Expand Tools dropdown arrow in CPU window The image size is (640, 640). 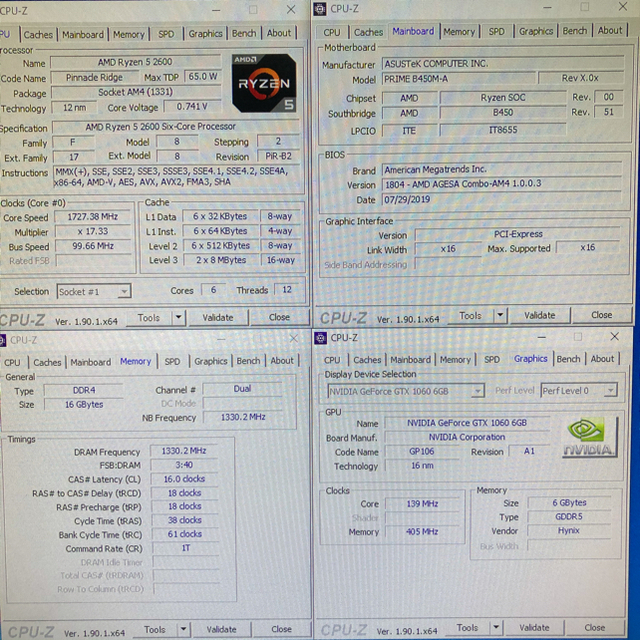click(179, 317)
